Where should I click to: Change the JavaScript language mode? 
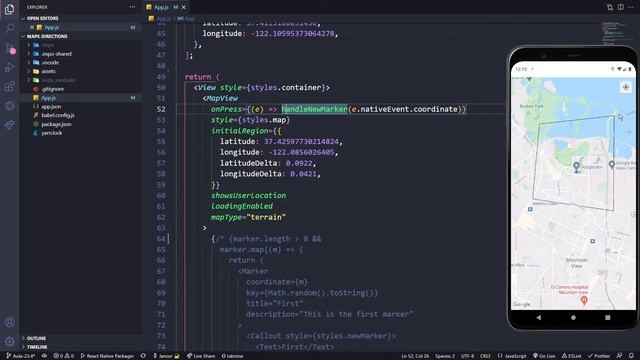tap(512, 356)
